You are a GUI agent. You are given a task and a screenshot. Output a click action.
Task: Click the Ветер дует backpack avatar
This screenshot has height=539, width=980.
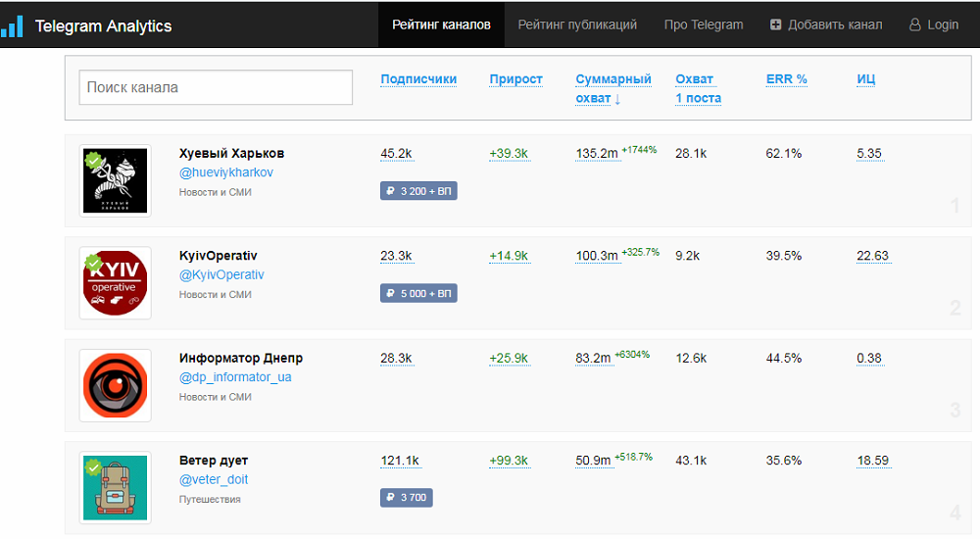click(x=116, y=487)
